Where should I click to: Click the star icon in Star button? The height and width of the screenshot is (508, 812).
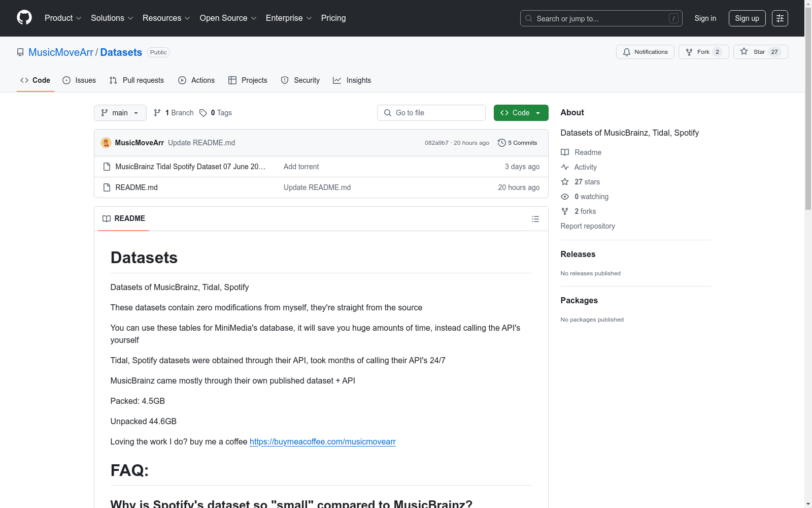coord(744,51)
